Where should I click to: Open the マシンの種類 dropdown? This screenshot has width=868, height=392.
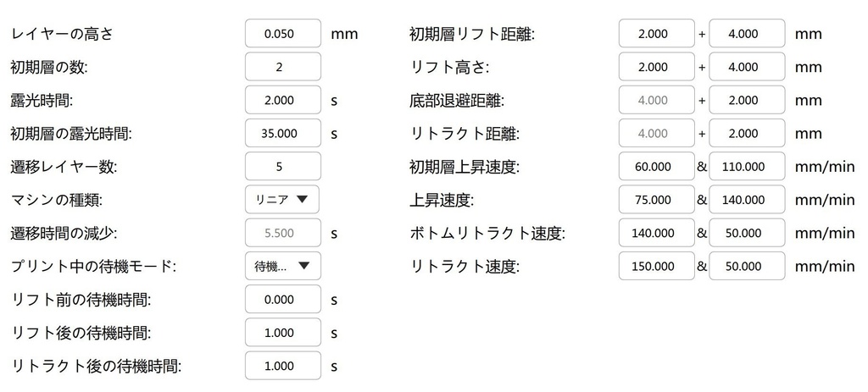(282, 200)
